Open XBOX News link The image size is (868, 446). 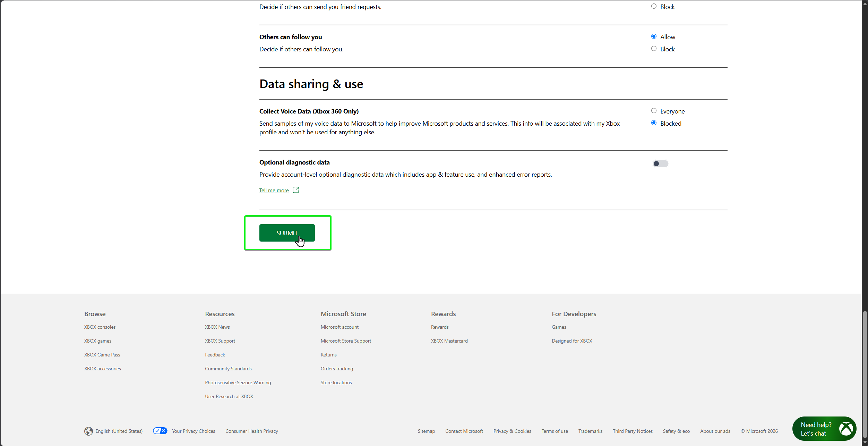click(217, 327)
